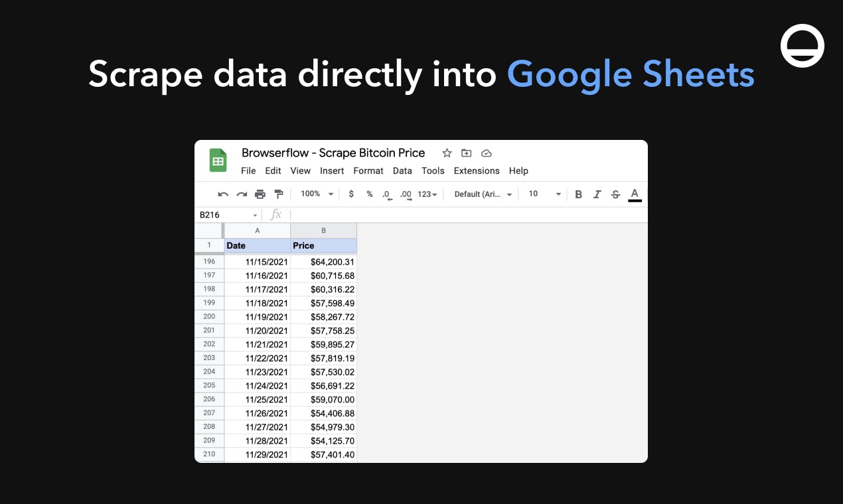
Task: Click the print icon
Action: [x=260, y=194]
